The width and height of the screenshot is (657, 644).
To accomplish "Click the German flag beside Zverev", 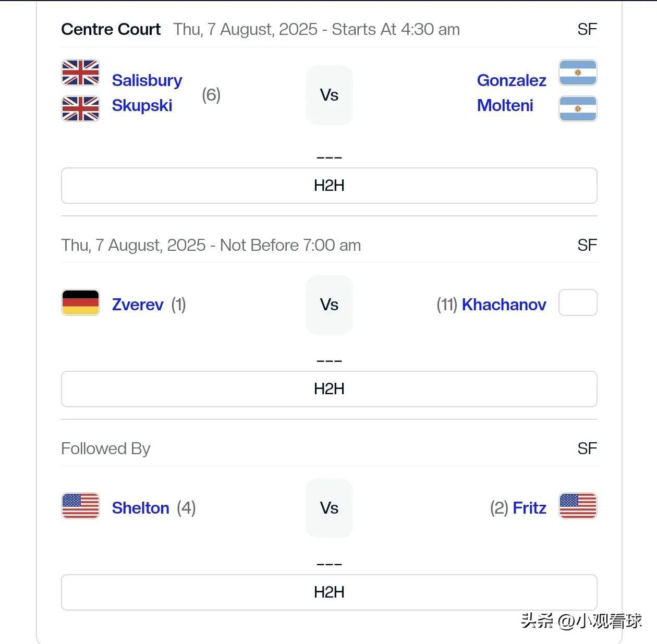I will pos(80,302).
